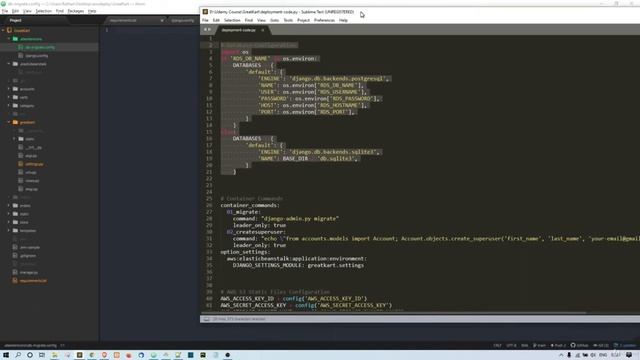Expand the carts folder in tree
This screenshot has height=360, width=640.
[9, 97]
